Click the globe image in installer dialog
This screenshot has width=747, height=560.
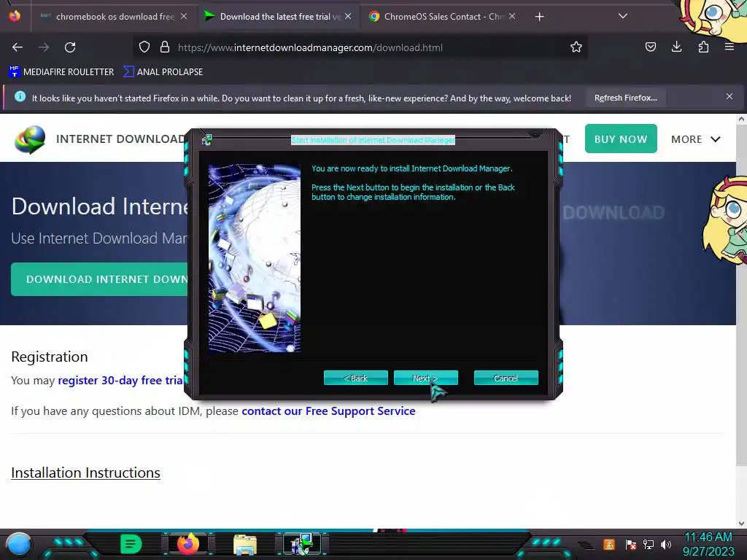tap(255, 258)
